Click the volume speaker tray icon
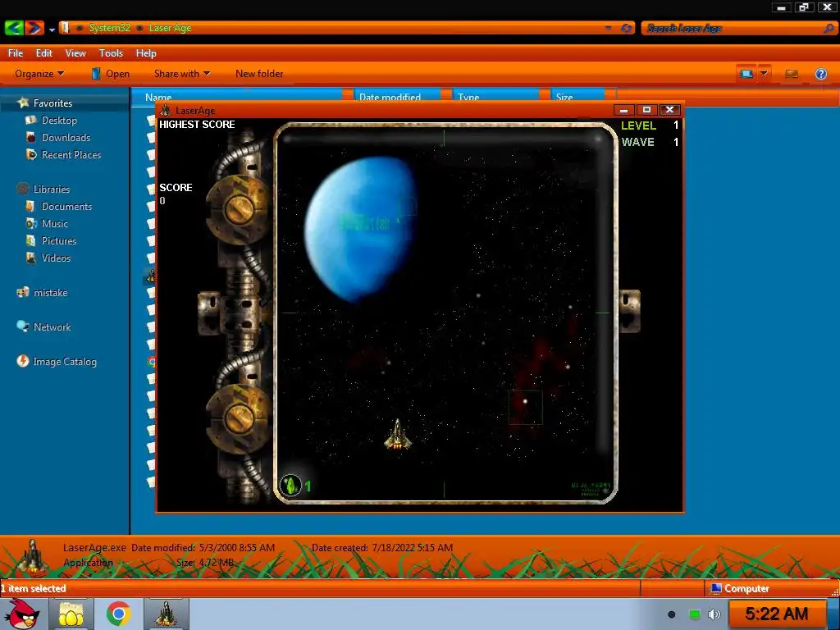 click(x=714, y=614)
